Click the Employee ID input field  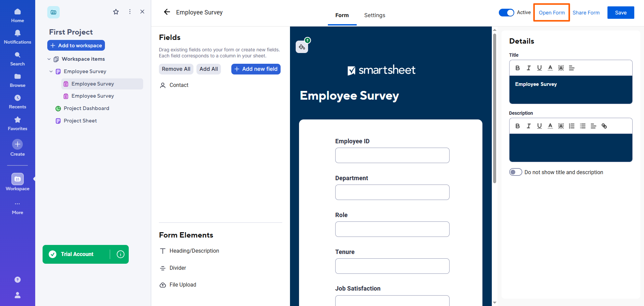pyautogui.click(x=392, y=155)
